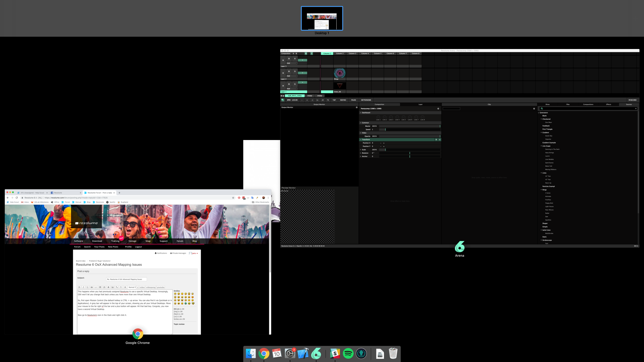Image resolution: width=644 pixels, height=362 pixels.
Task: Click the RESYNC button
Action: 343,100
